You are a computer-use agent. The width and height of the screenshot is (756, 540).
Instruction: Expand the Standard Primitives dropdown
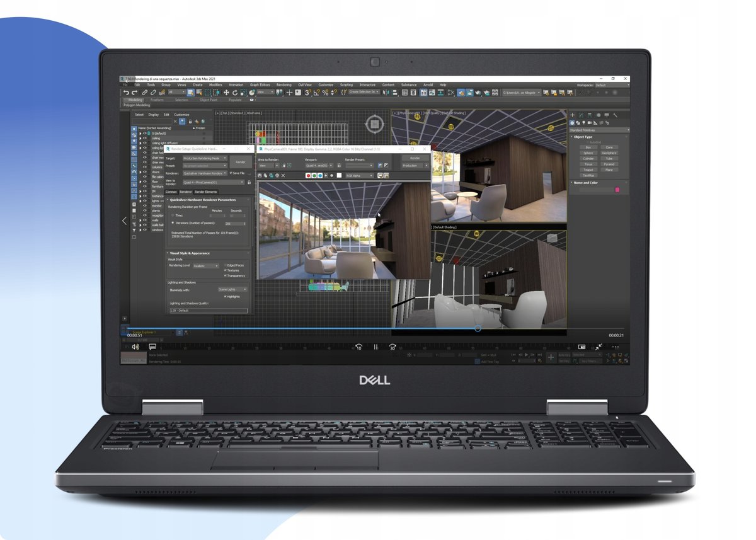point(599,130)
